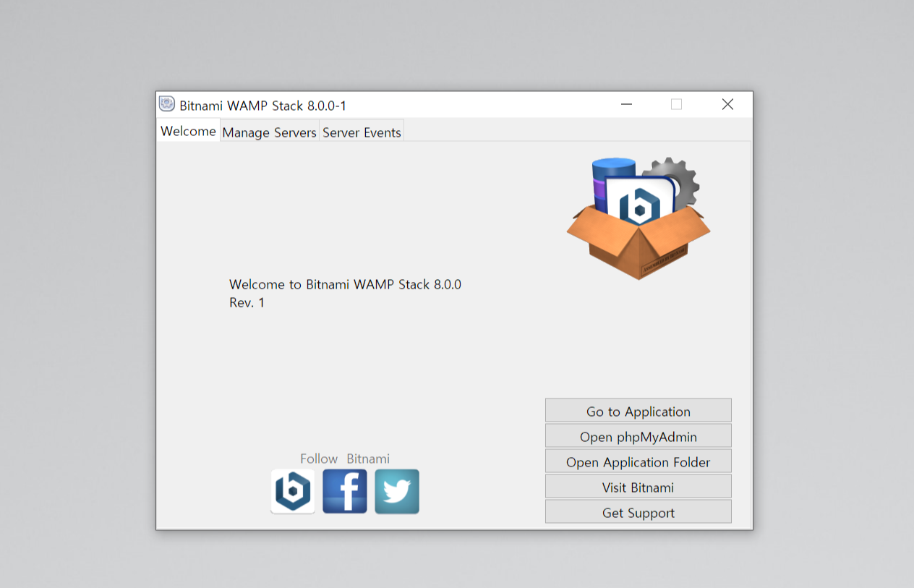Image resolution: width=914 pixels, height=588 pixels.
Task: Select the Visit Bitnami button
Action: pyautogui.click(x=638, y=487)
